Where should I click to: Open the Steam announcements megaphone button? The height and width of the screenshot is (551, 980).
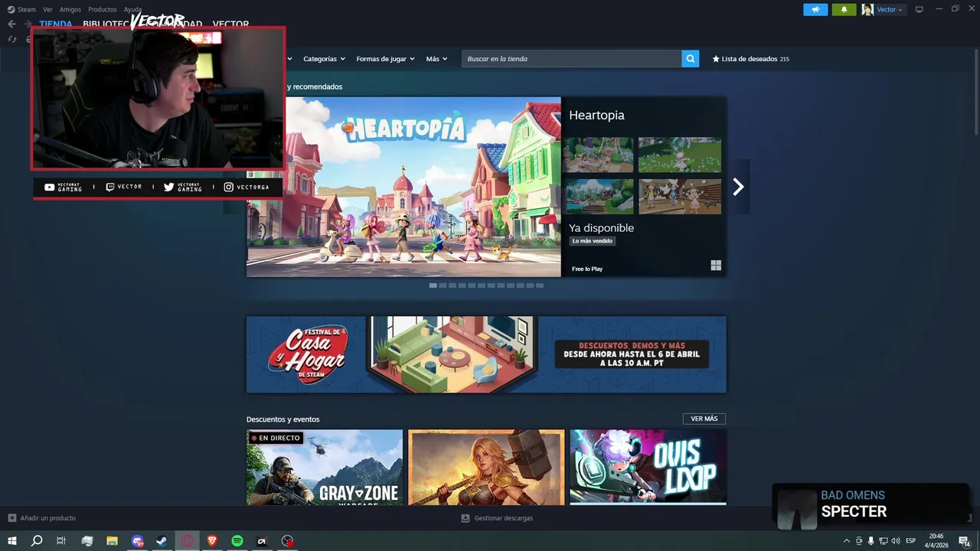[815, 9]
